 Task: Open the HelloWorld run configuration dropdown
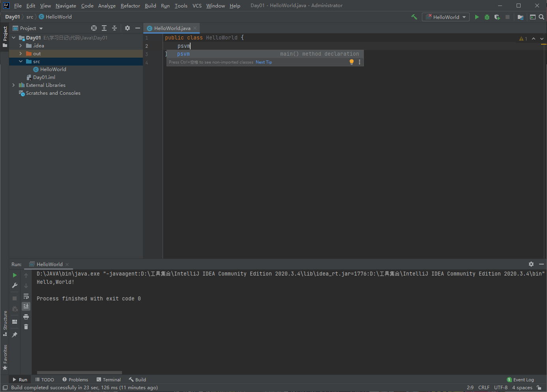click(446, 17)
